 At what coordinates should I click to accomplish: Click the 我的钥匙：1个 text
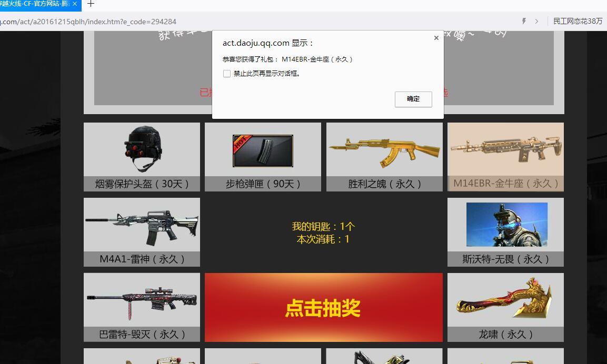(323, 226)
